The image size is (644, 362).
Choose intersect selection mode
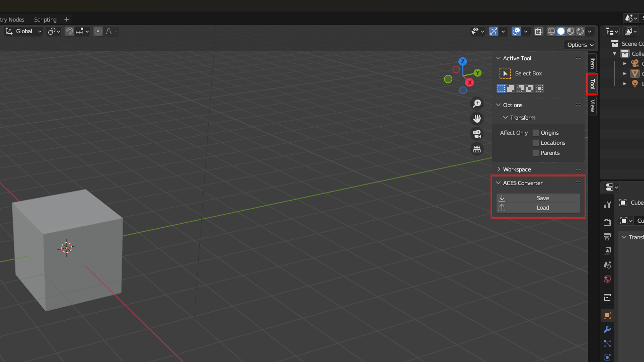tap(539, 88)
